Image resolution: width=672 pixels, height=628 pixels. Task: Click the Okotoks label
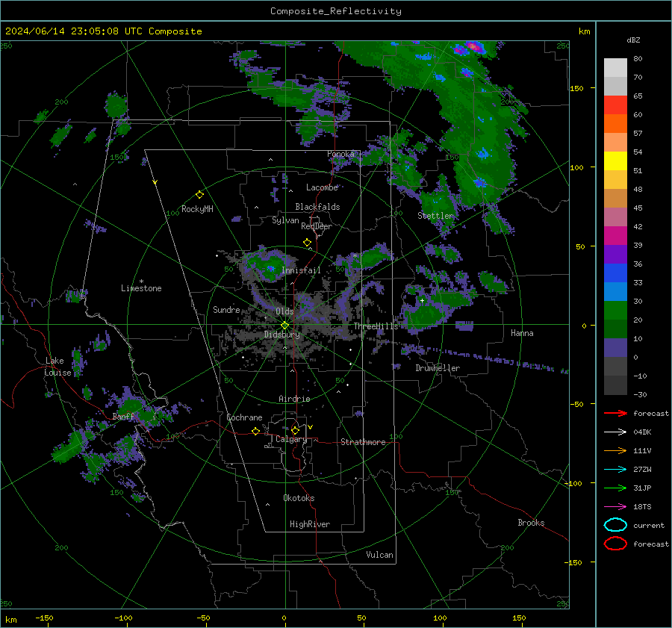tap(299, 498)
